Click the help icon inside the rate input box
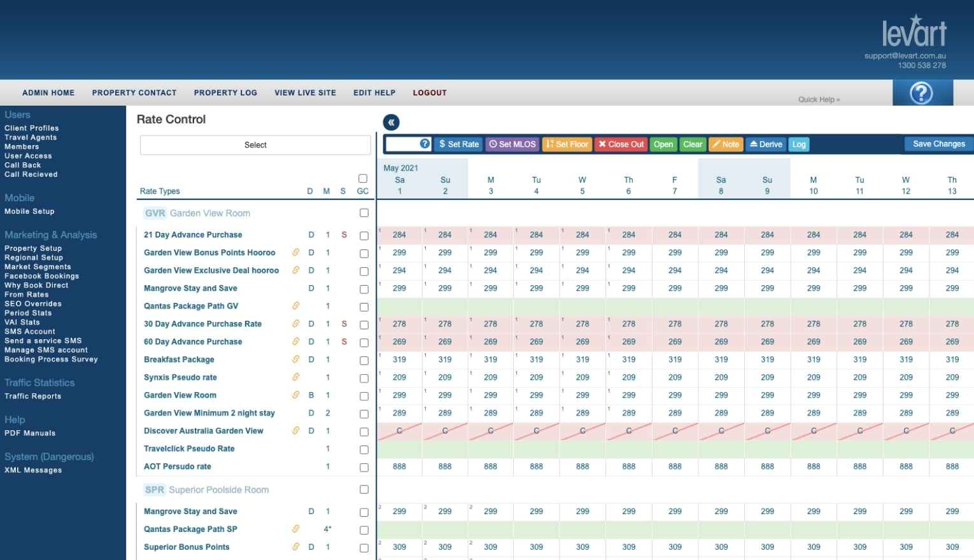Viewport: 974px width, 560px height. click(425, 144)
